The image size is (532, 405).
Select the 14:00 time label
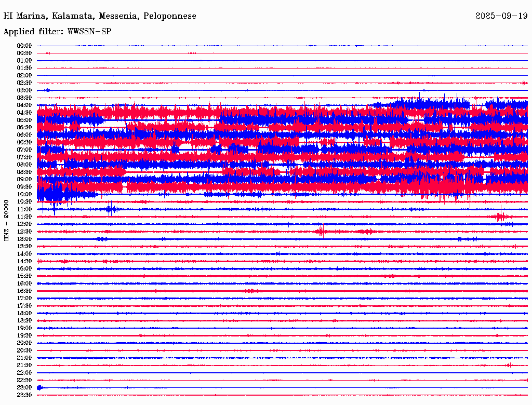(x=24, y=254)
